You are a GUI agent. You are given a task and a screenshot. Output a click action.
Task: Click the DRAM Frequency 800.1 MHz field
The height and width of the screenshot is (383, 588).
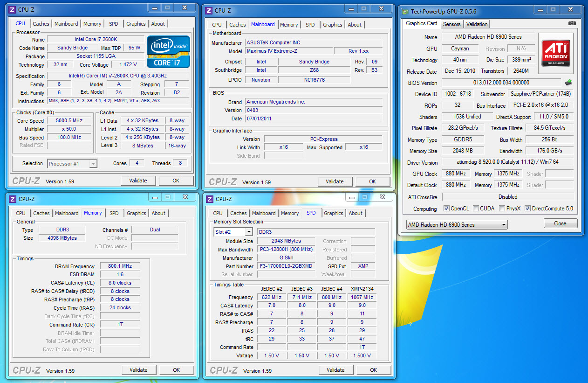pos(120,266)
